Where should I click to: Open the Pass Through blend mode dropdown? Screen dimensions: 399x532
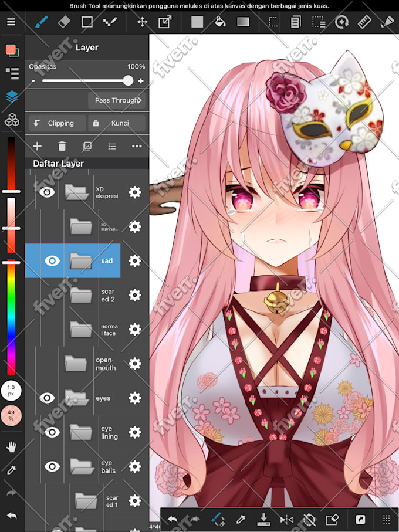pos(116,100)
